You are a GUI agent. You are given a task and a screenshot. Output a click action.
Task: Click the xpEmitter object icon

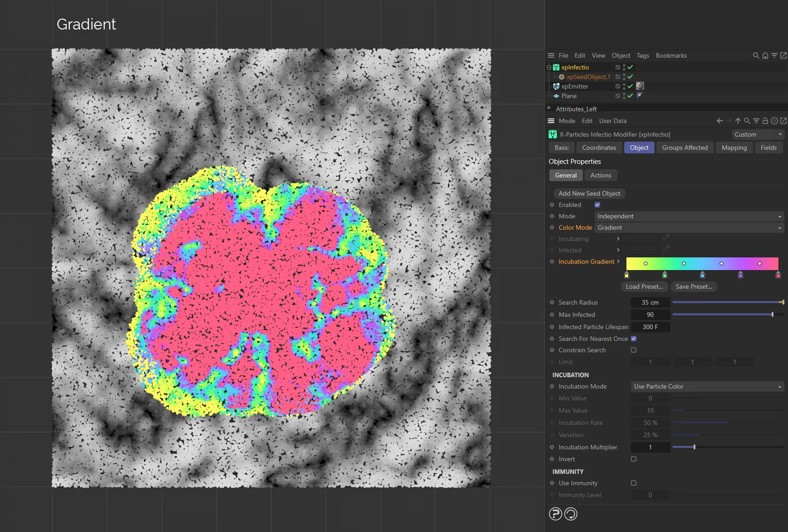[556, 86]
